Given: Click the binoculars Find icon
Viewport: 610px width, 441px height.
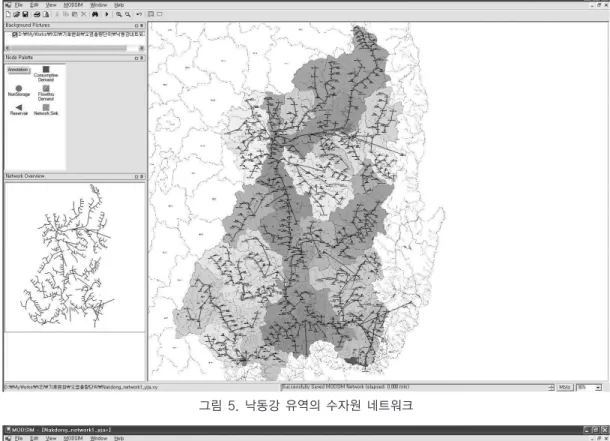Looking at the screenshot, I should [x=95, y=14].
